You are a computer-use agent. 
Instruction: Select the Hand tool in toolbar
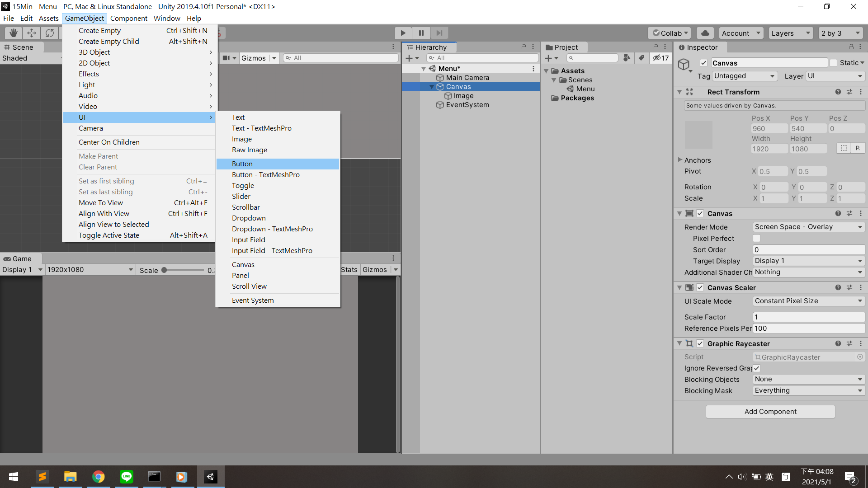point(14,33)
